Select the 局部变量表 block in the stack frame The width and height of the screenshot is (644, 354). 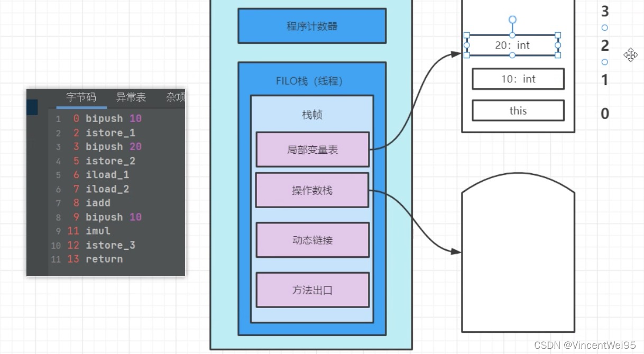coord(312,148)
